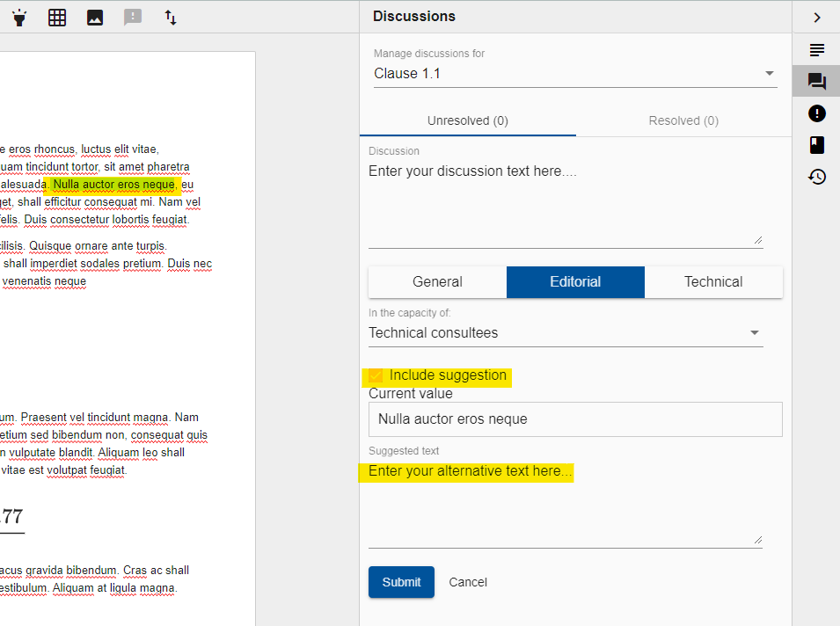This screenshot has height=626, width=840.
Task: Select the highlighter tool in the toolbar
Action: tap(19, 17)
